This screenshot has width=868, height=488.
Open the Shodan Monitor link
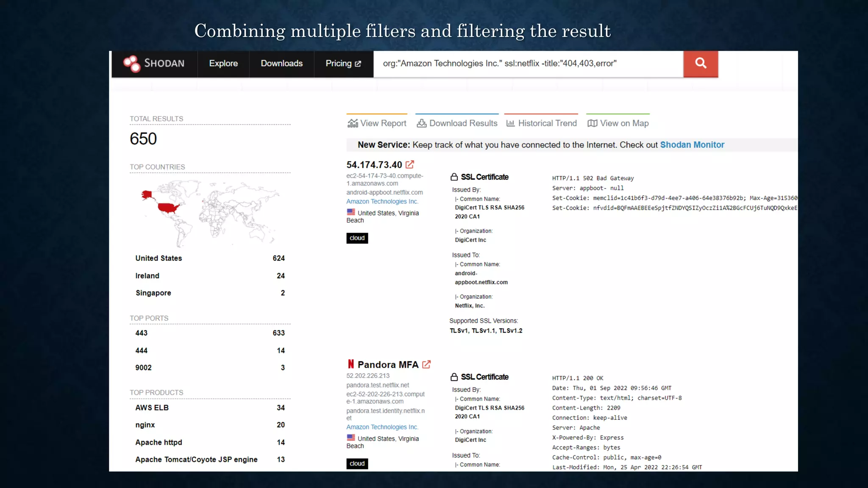click(x=692, y=145)
